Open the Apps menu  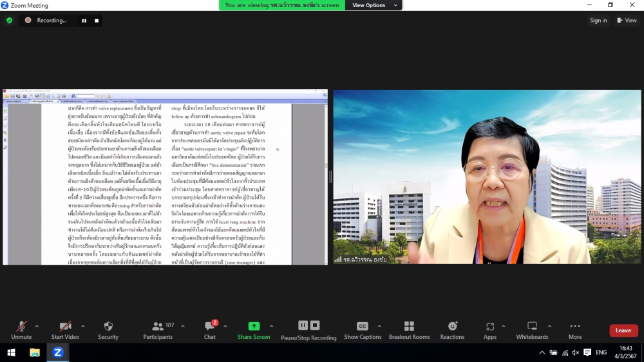490,327
